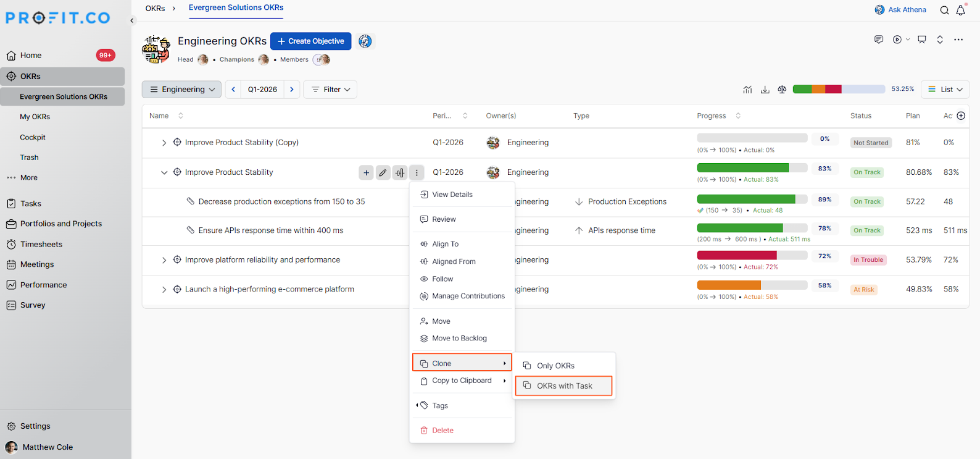Click the plus icon on Improve Product Stability row

click(366, 173)
